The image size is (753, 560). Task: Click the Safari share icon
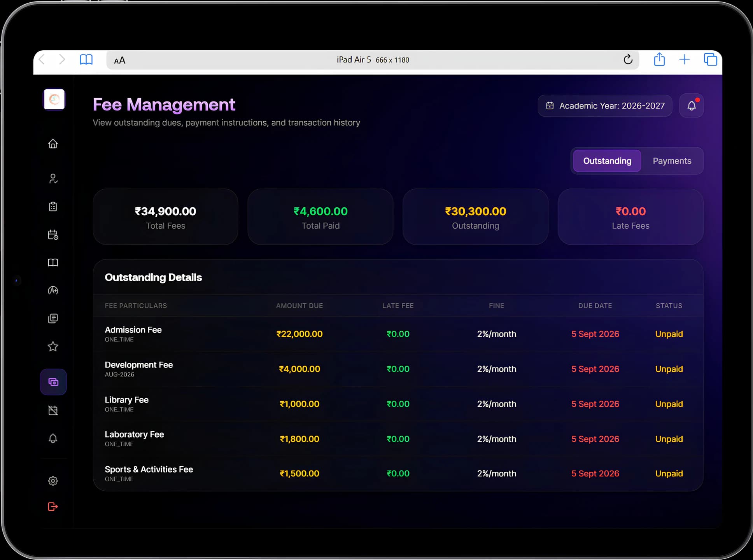tap(659, 59)
